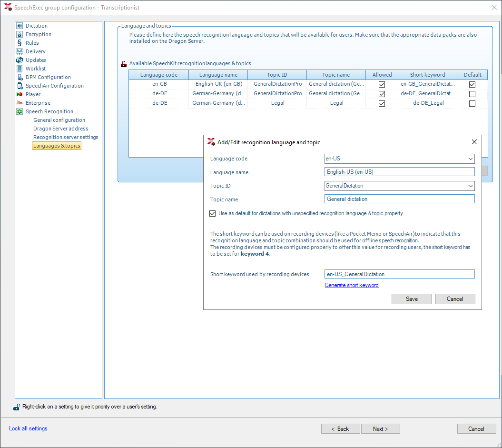Close the Add/Edit recognition language dialog

(474, 142)
